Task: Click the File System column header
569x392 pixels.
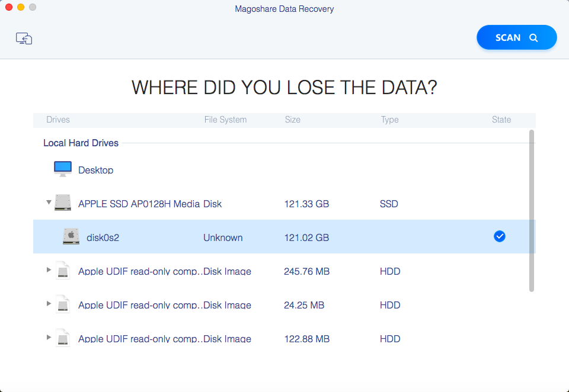Action: click(x=225, y=120)
